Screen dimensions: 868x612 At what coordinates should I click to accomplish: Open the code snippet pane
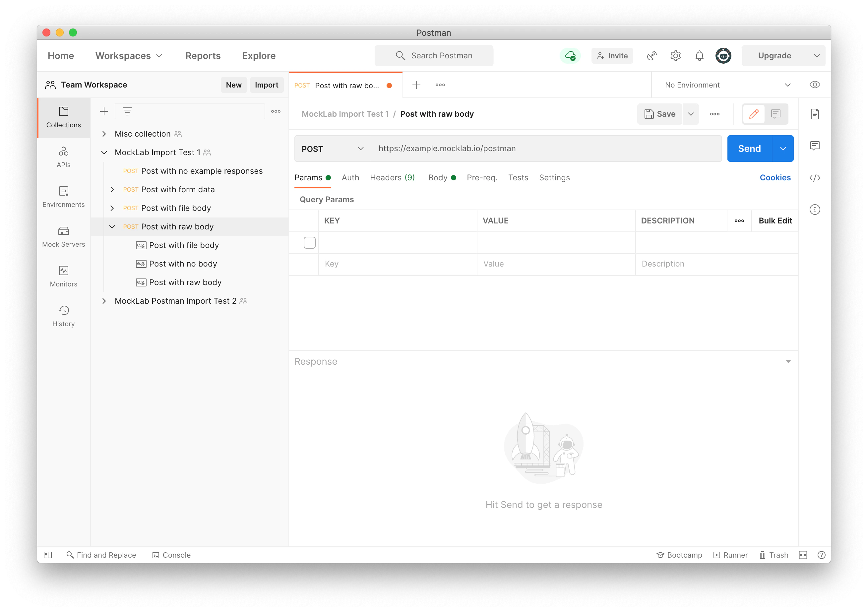[815, 178]
